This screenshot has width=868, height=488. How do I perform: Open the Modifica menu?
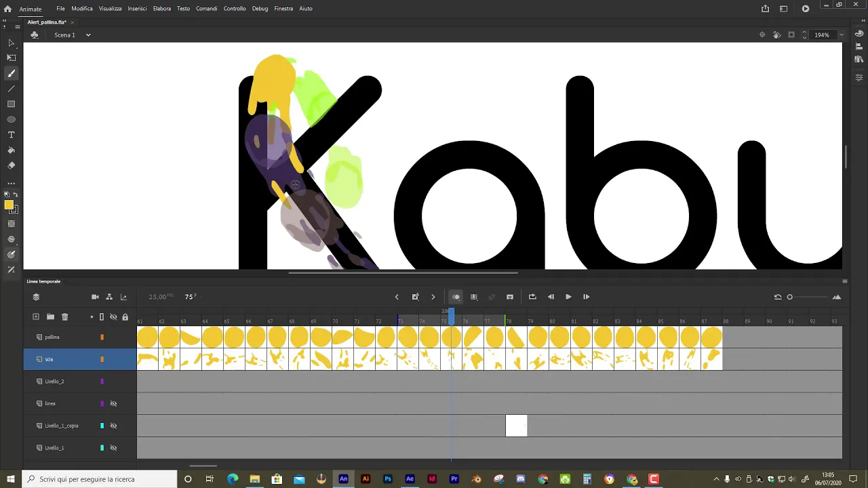pyautogui.click(x=82, y=9)
